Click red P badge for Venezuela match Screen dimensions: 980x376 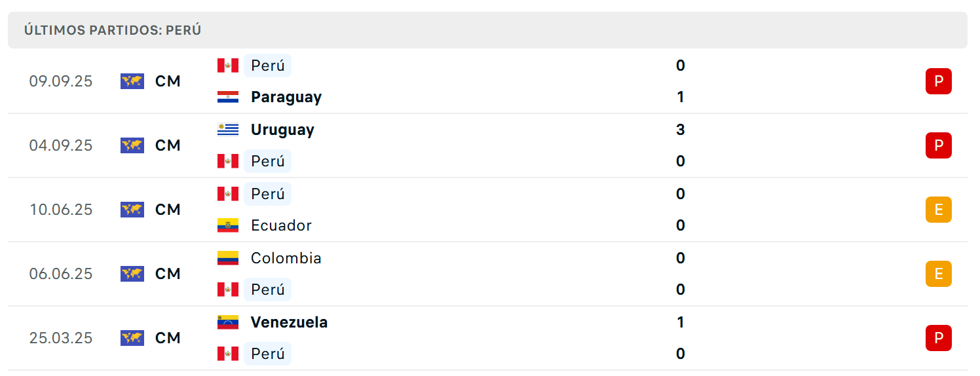[x=938, y=338]
